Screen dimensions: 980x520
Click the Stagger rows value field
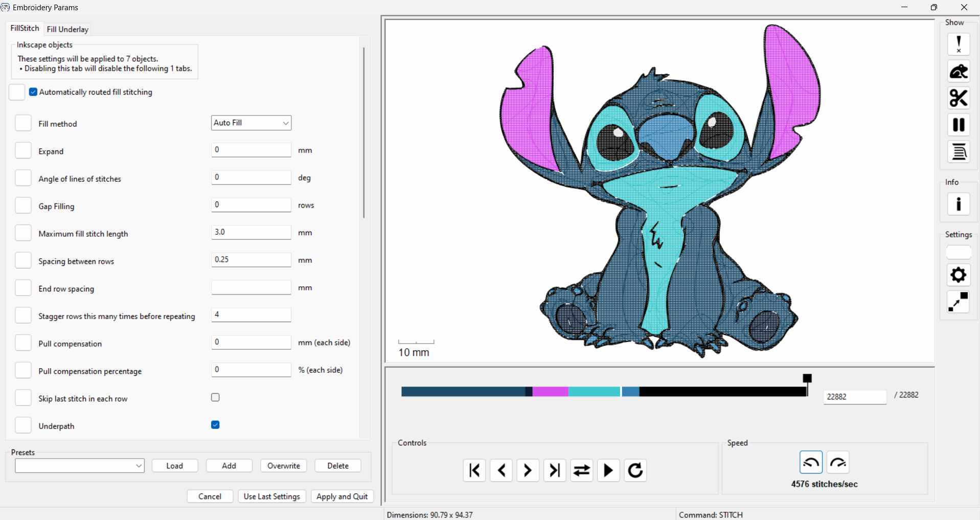(x=251, y=315)
